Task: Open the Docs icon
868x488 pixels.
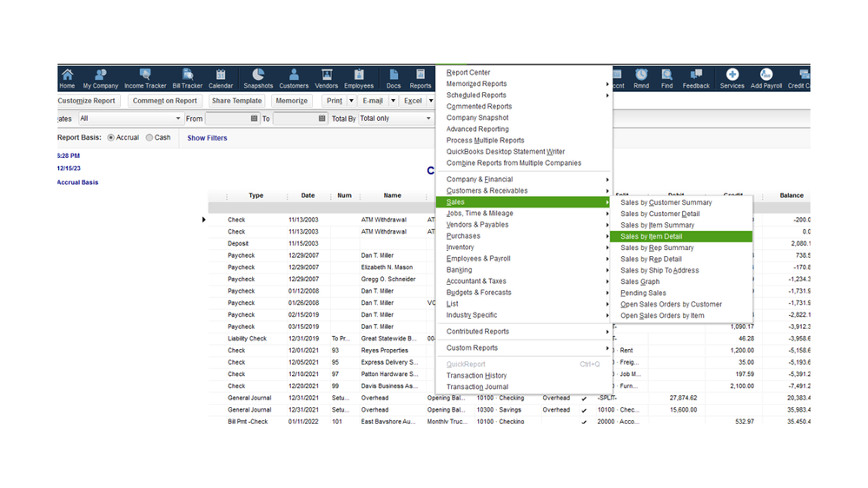Action: [x=394, y=78]
